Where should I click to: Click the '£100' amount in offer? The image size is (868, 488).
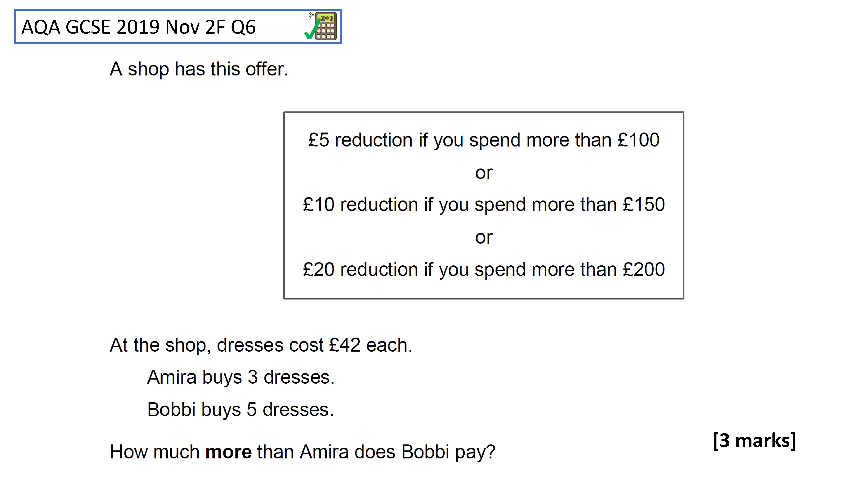pos(639,140)
